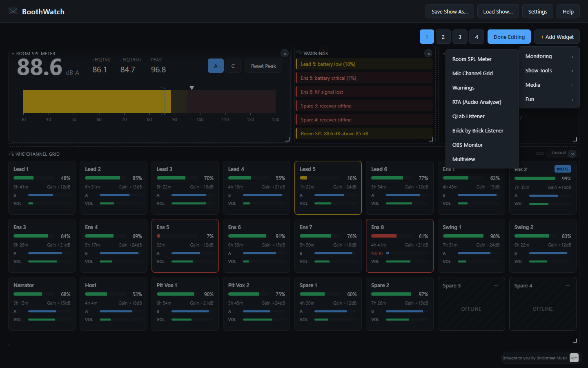588x368 pixels.
Task: Click warning Spare 3: receiver offline
Action: (364, 106)
